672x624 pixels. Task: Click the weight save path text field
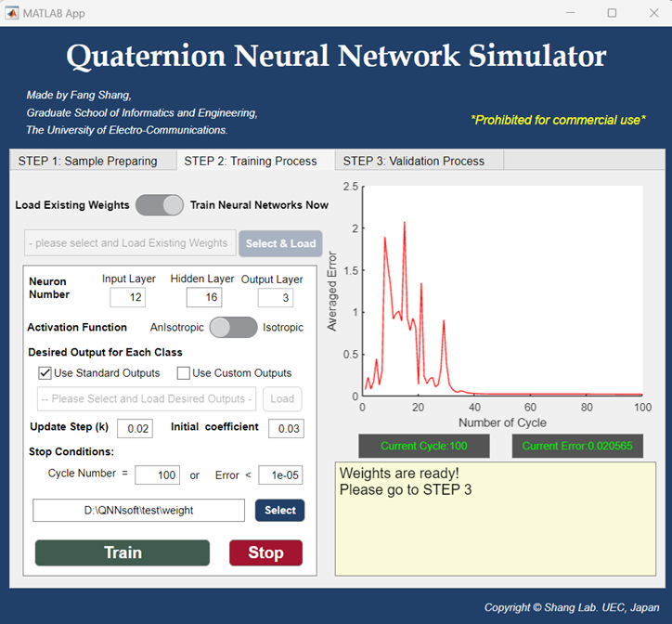click(139, 511)
